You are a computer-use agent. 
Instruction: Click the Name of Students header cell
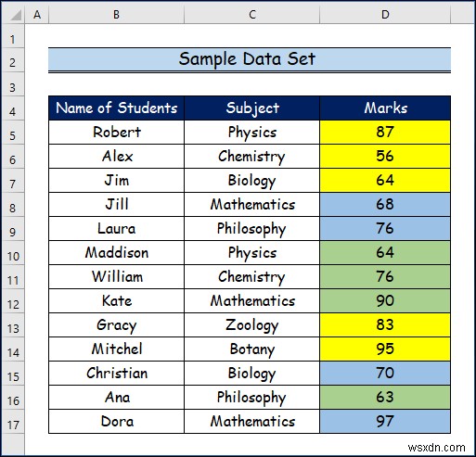click(116, 108)
